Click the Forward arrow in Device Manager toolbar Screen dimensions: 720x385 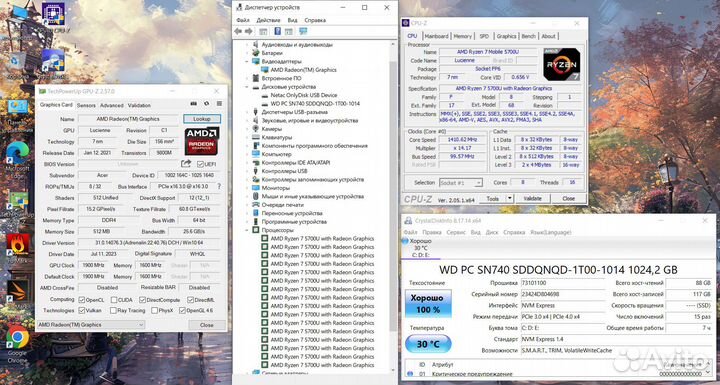tap(248, 31)
